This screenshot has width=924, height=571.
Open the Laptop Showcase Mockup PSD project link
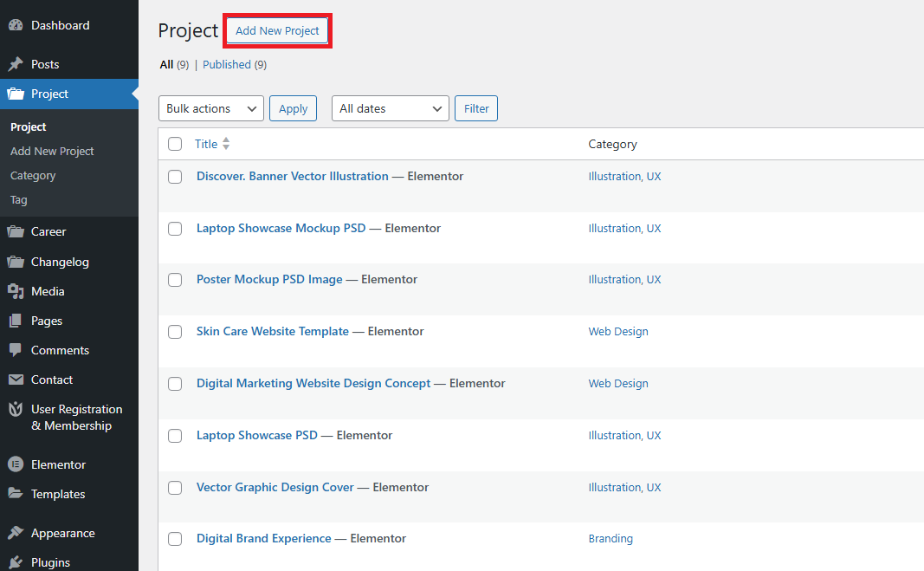[281, 228]
